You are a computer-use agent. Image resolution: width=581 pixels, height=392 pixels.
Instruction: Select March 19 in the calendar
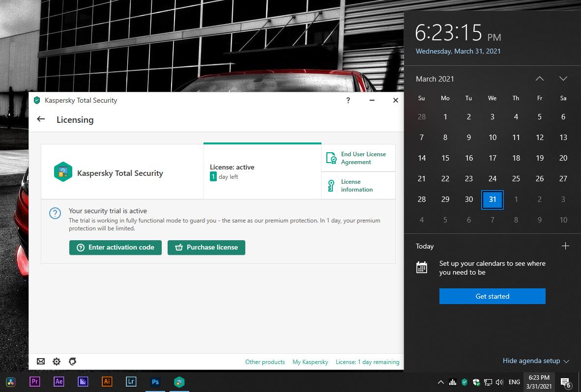click(540, 158)
